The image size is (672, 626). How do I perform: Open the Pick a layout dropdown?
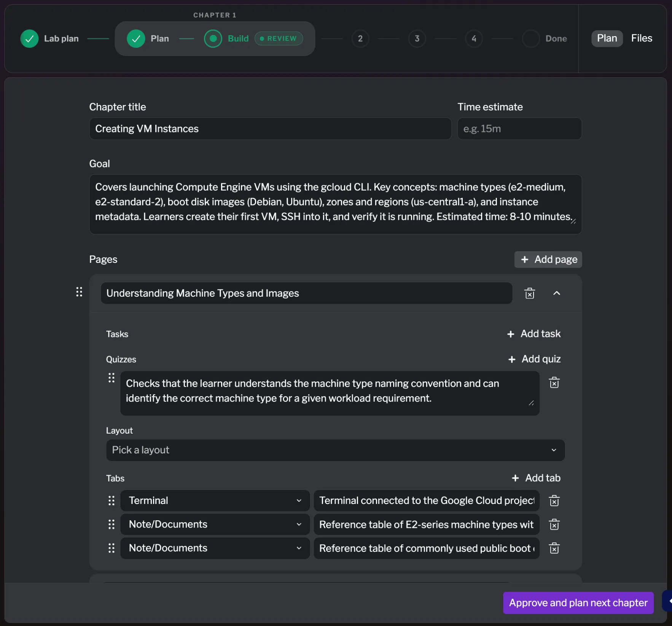pos(335,450)
